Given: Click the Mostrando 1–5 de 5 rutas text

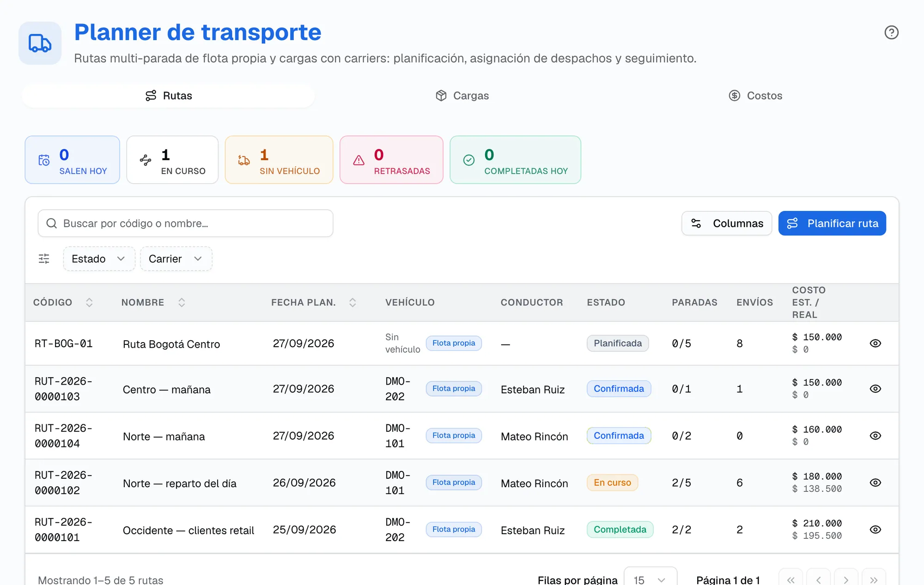Looking at the screenshot, I should pos(101,580).
